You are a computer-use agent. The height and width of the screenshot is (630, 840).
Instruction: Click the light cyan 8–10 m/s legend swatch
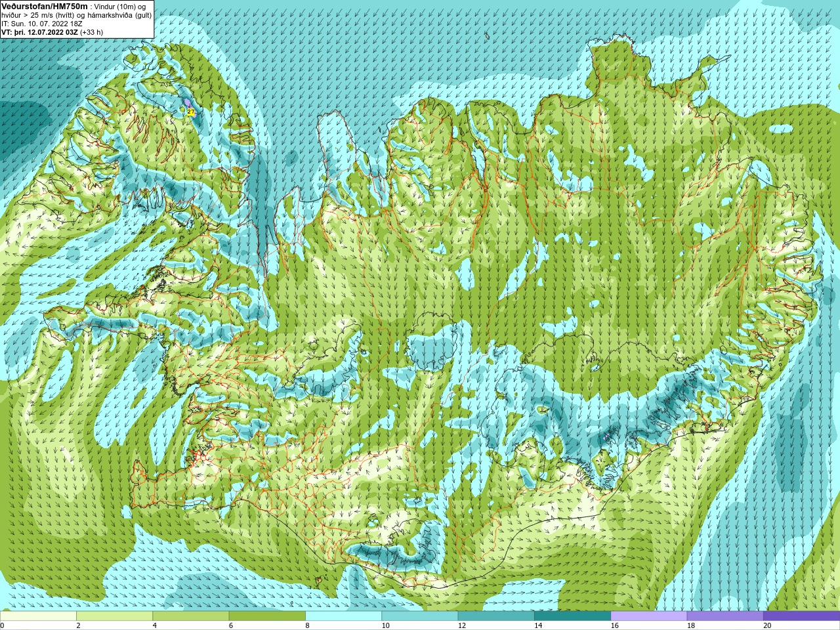coord(343,616)
